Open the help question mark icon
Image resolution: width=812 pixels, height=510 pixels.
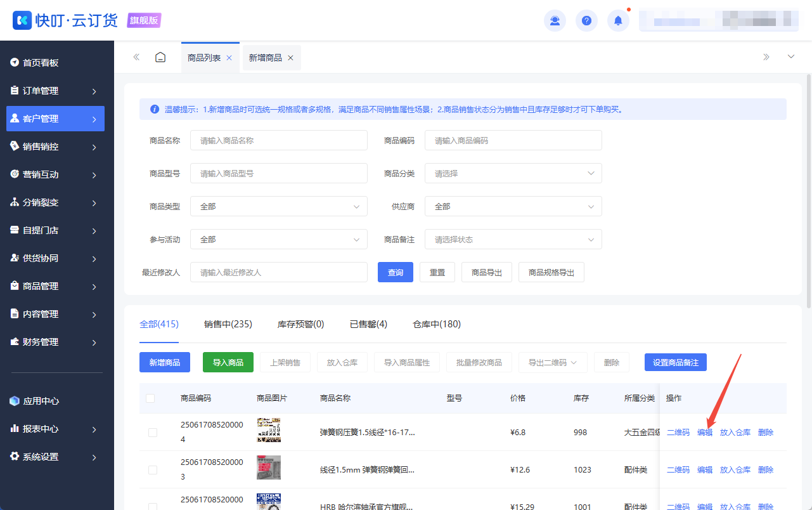586,21
